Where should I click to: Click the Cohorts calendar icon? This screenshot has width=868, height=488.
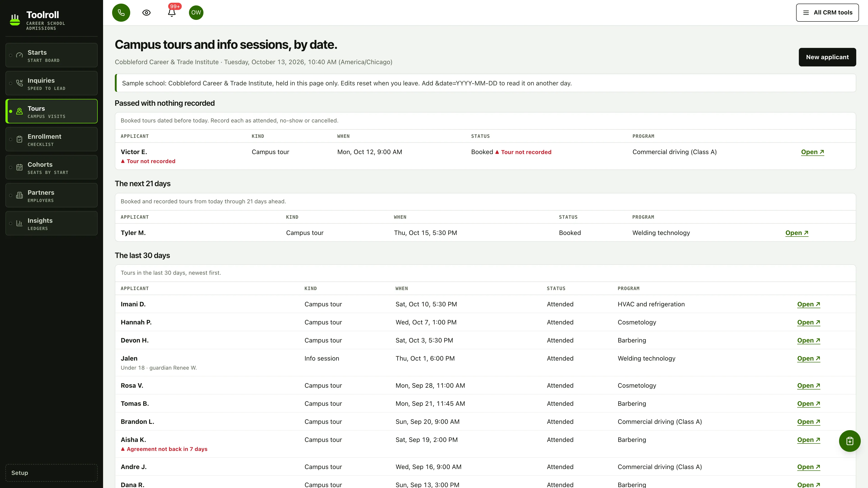click(19, 167)
